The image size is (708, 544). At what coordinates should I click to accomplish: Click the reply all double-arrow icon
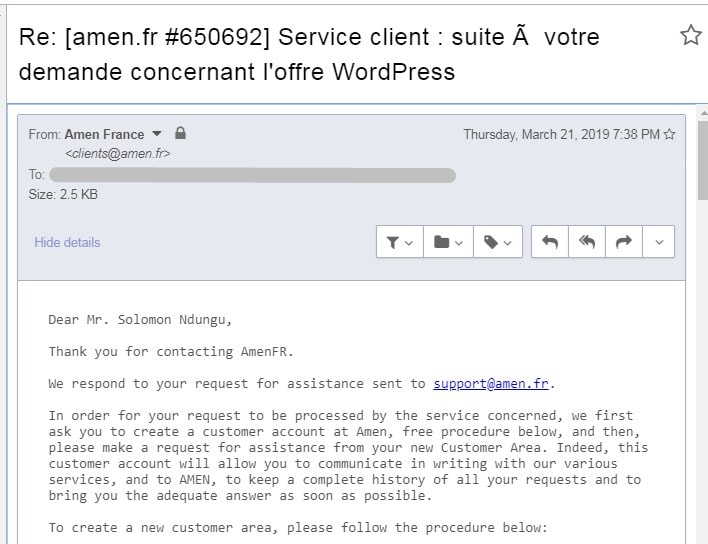tap(587, 242)
